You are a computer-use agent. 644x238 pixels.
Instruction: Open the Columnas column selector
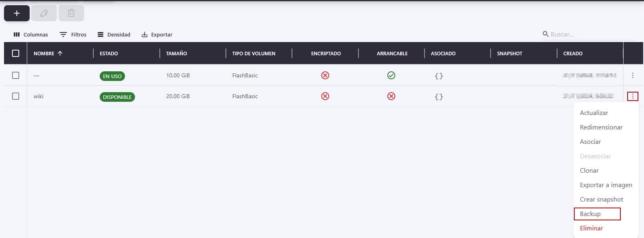(31, 34)
